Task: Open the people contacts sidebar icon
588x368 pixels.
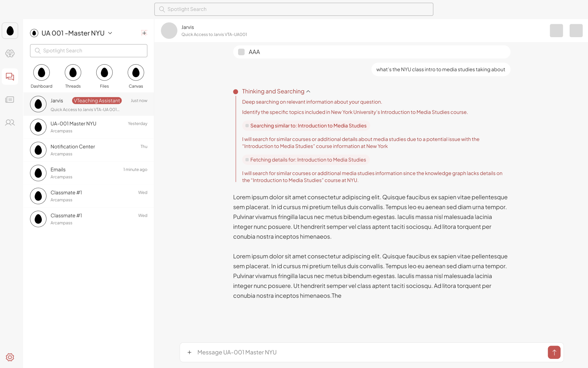Action: [10, 123]
